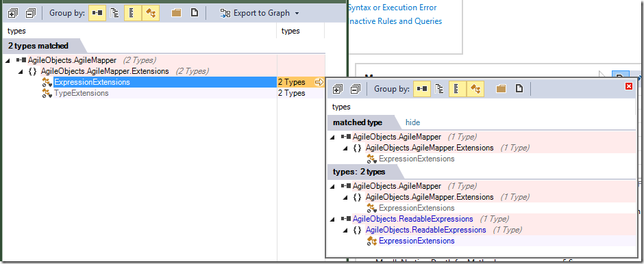Image resolution: width=644 pixels, height=264 pixels.
Task: Toggle group by namespace in main panel
Action: pyautogui.click(x=115, y=13)
